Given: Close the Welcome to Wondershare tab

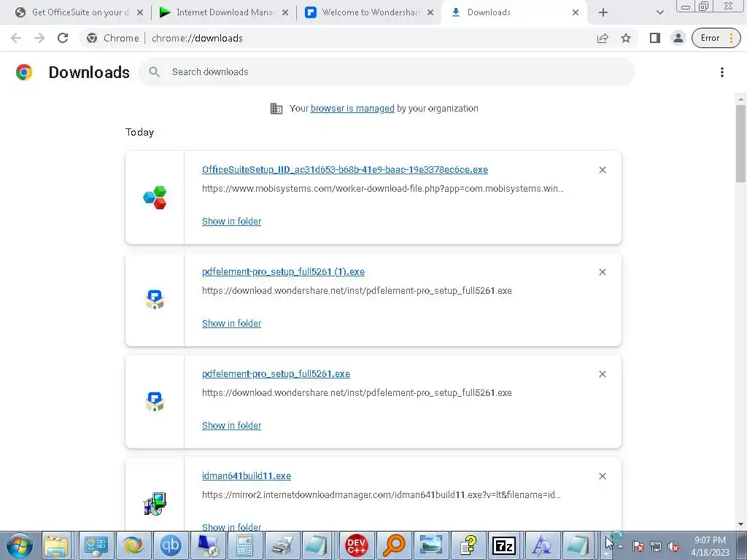Looking at the screenshot, I should tap(430, 13).
